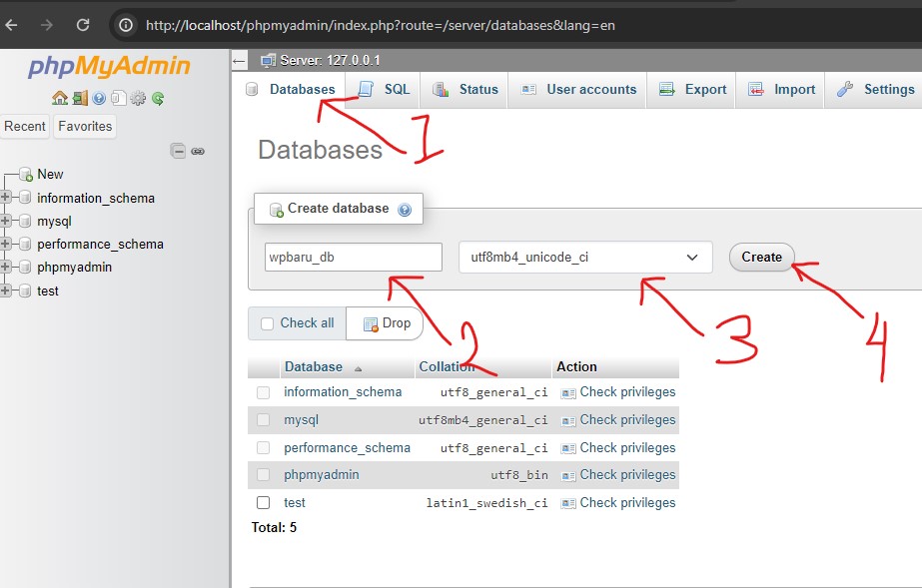
Task: Reload navigation panel with green refresh icon
Action: pos(158,98)
